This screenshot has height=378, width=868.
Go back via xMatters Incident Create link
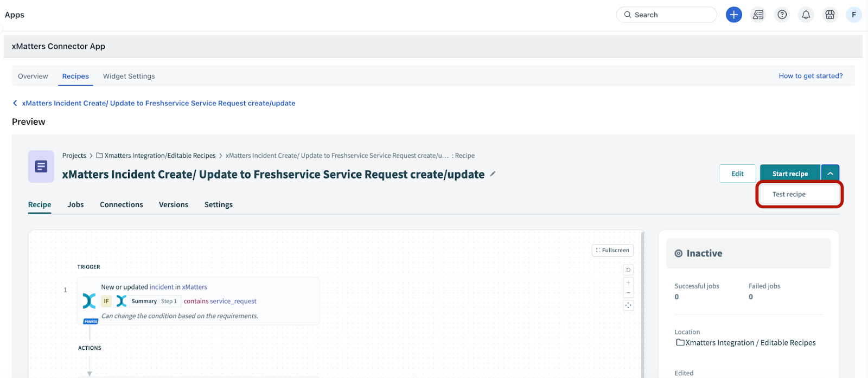[158, 103]
